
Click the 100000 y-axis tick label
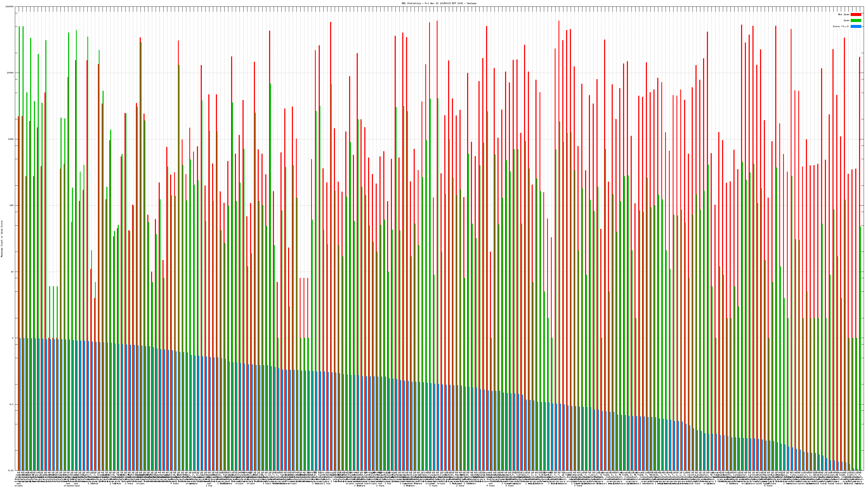coord(10,7)
